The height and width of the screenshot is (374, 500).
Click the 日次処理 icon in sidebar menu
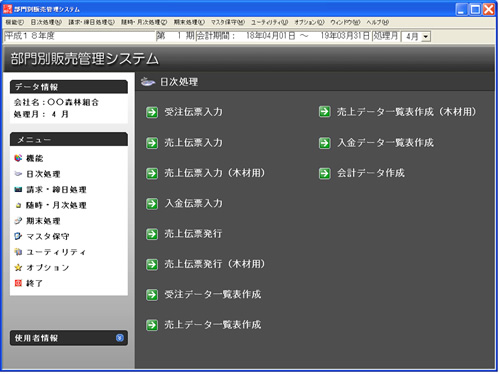tap(18, 174)
